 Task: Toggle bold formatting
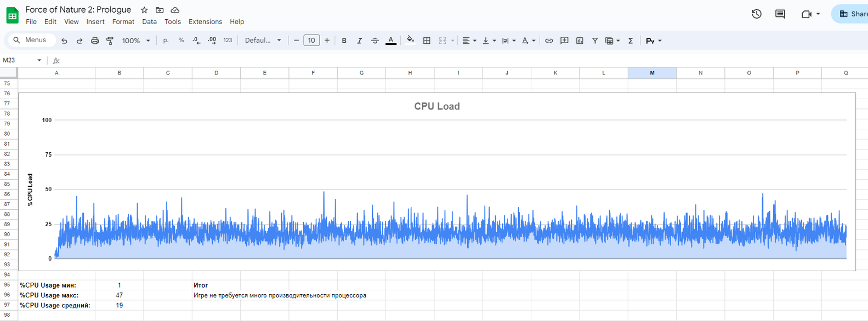coord(344,41)
